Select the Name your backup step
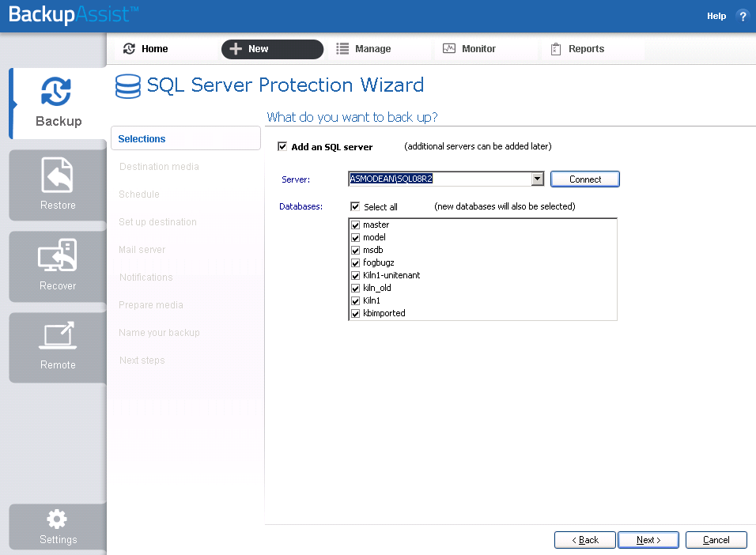756x555 pixels. [x=159, y=333]
